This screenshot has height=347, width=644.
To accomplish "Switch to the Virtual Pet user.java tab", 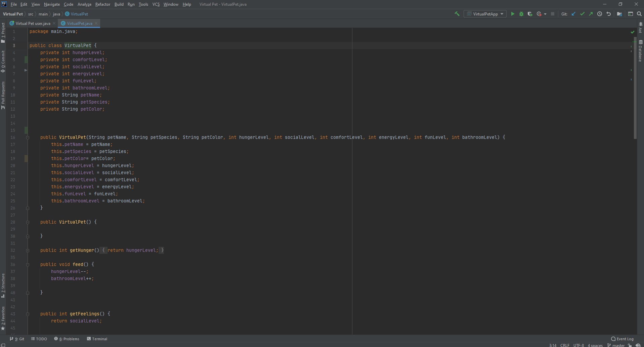I will [33, 23].
